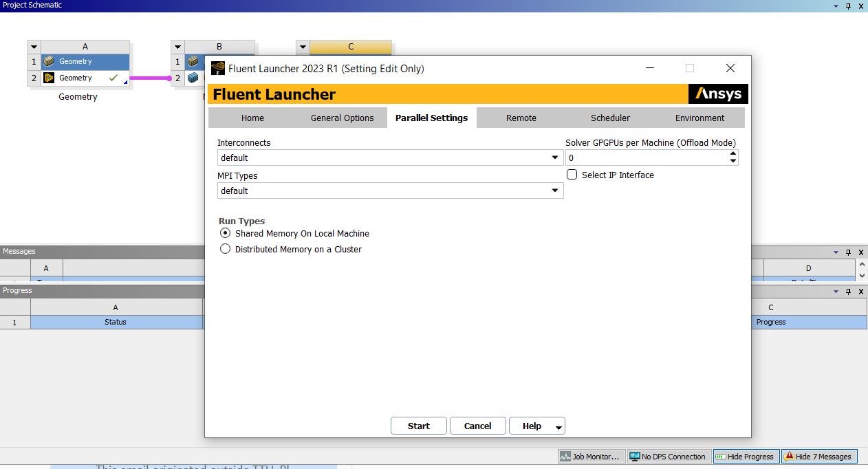Click Messages column D header
The width and height of the screenshot is (868, 469).
[808, 268]
